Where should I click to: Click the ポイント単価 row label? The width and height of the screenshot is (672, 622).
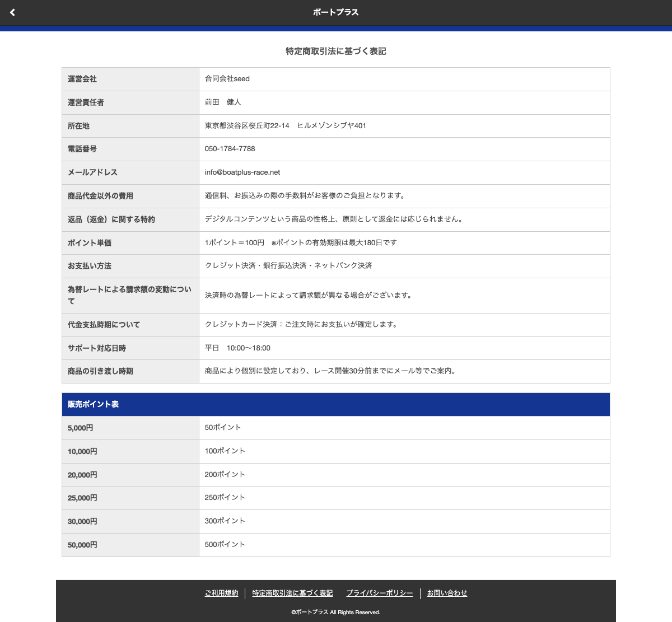coord(90,243)
